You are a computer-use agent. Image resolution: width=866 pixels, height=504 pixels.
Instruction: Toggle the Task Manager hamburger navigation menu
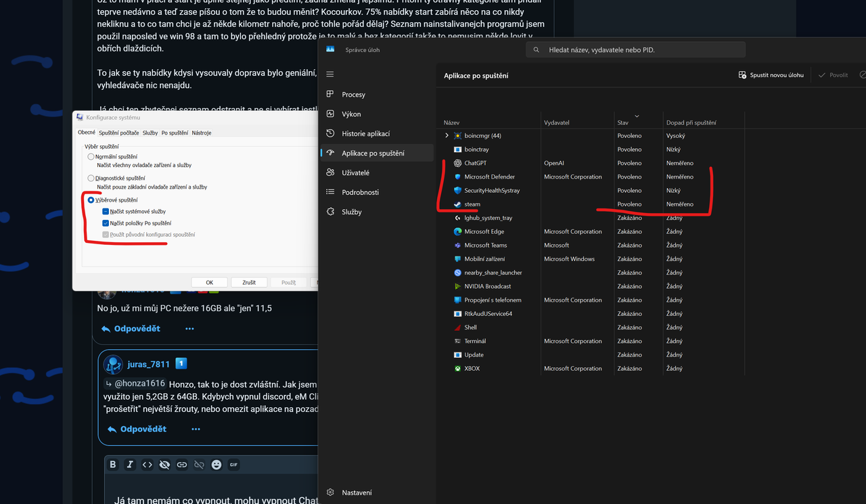pyautogui.click(x=330, y=74)
